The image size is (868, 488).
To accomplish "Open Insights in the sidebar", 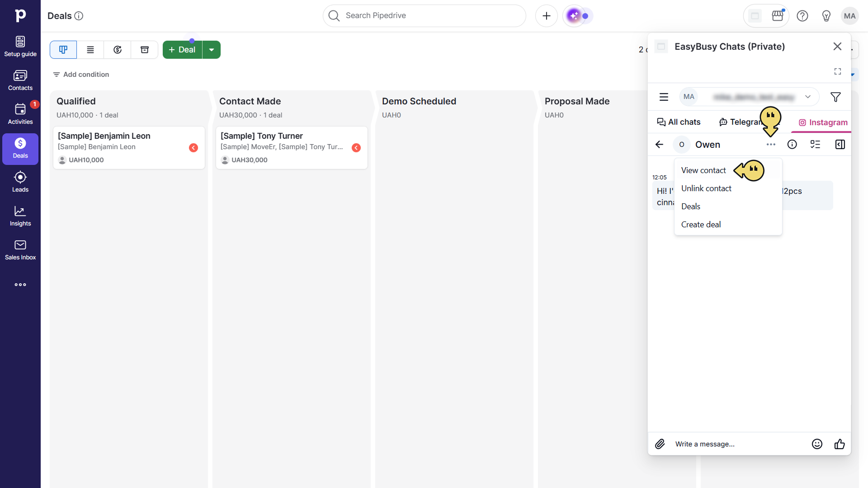I will pos(20,216).
